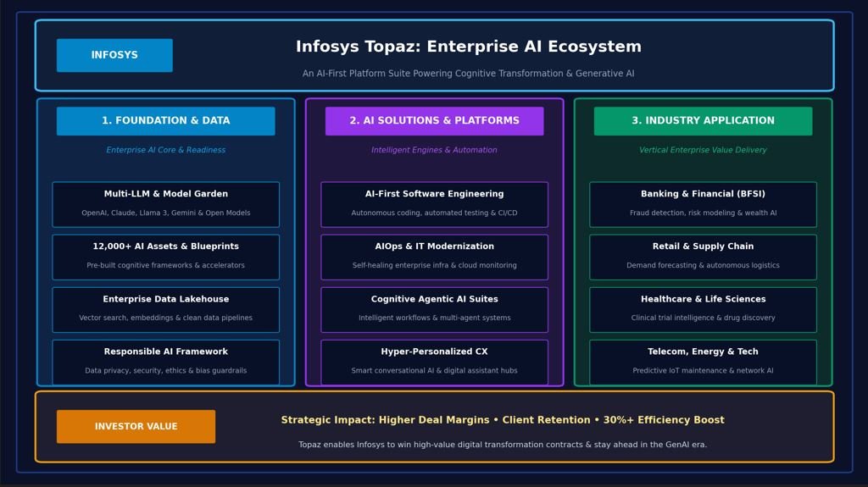Click the Cognitive Agentic AI Suites heading
Image resolution: width=868 pixels, height=487 pixels.
click(x=435, y=299)
